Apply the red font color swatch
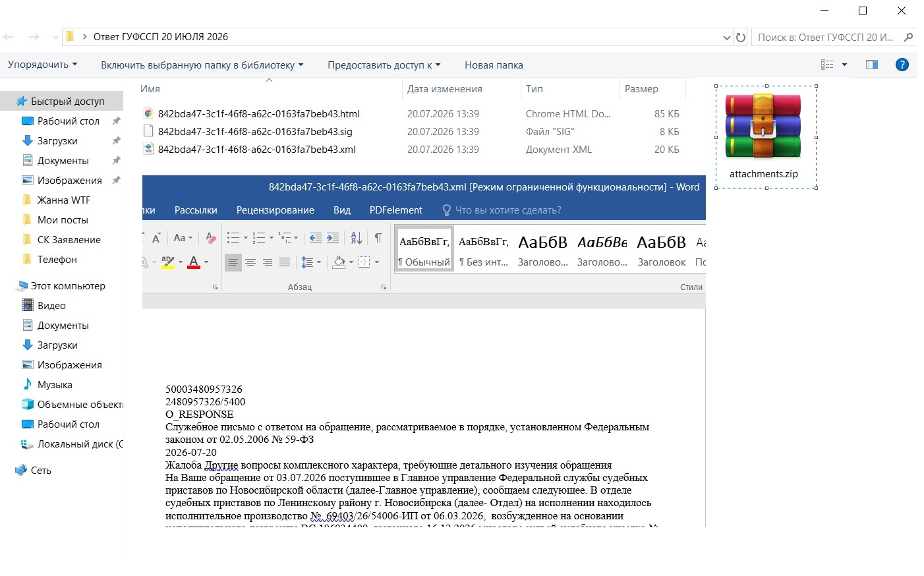924x576 pixels. 194,262
